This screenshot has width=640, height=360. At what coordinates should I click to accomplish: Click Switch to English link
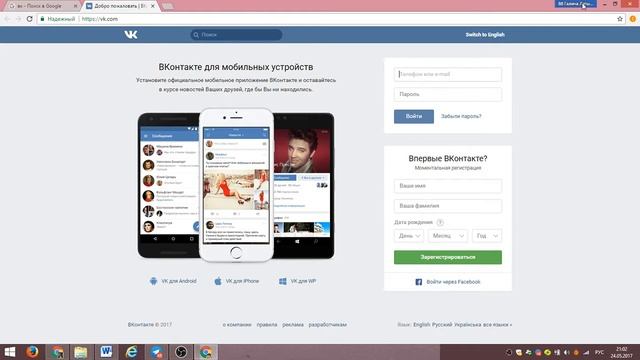tap(485, 35)
